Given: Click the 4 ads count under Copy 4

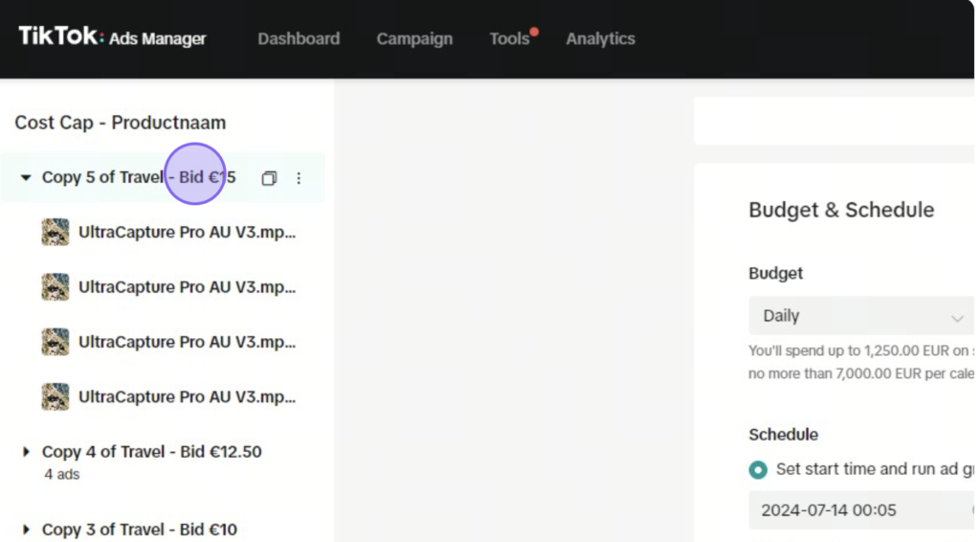Looking at the screenshot, I should [62, 474].
